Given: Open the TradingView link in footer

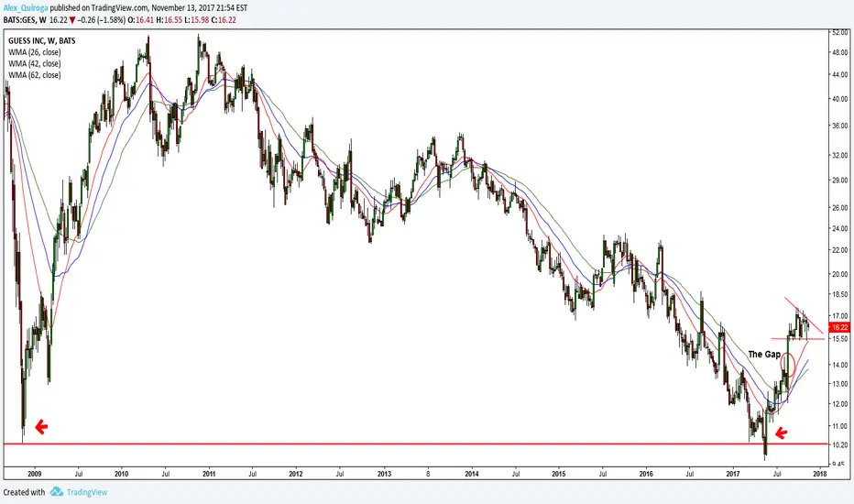Looking at the screenshot, I should click(87, 492).
